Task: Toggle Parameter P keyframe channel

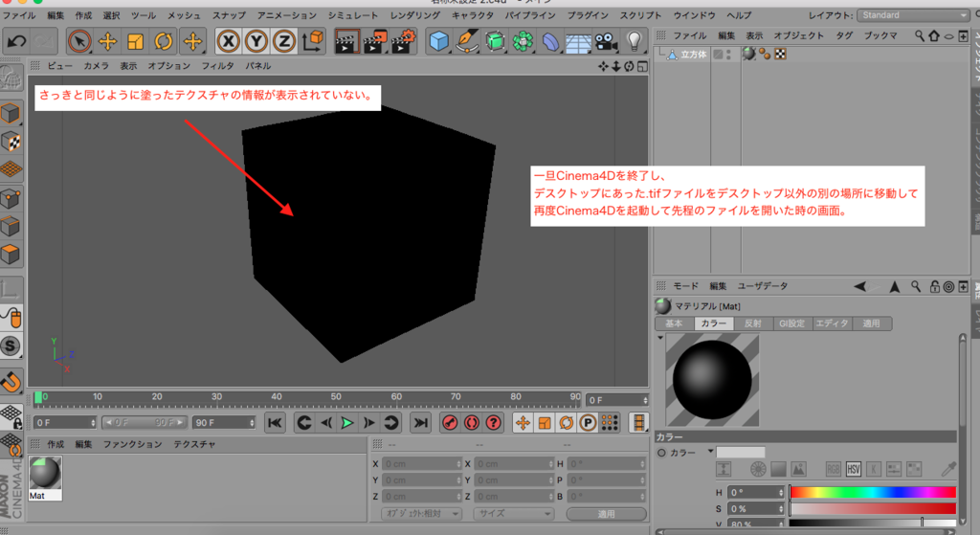Action: pos(588,423)
